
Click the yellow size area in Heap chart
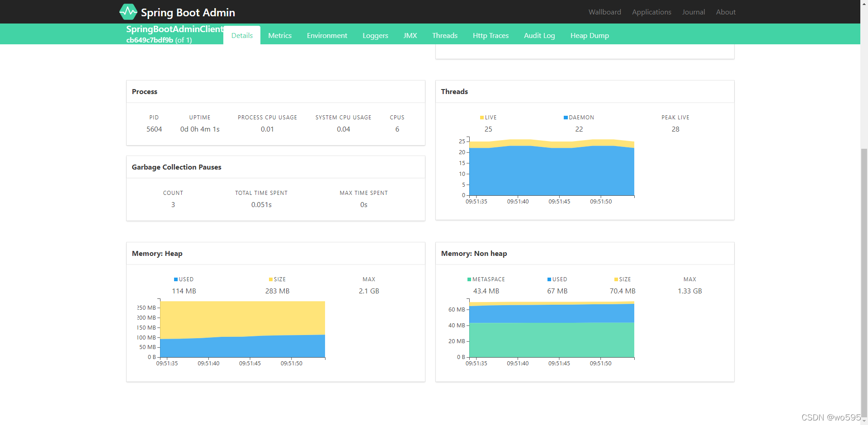[x=242, y=319]
